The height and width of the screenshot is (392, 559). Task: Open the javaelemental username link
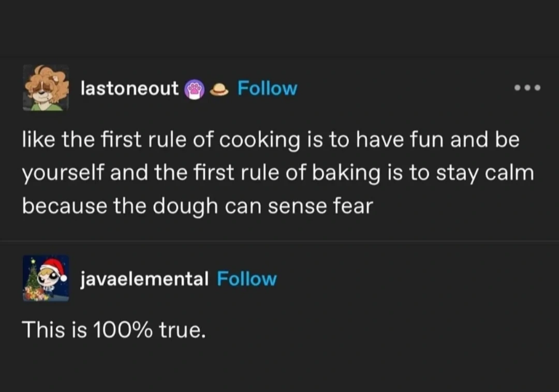point(144,279)
